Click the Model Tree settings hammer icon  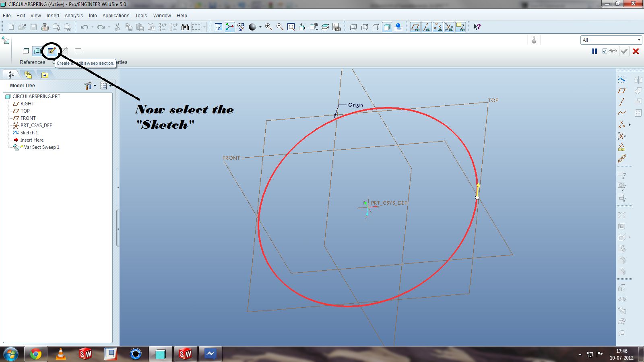click(x=88, y=86)
